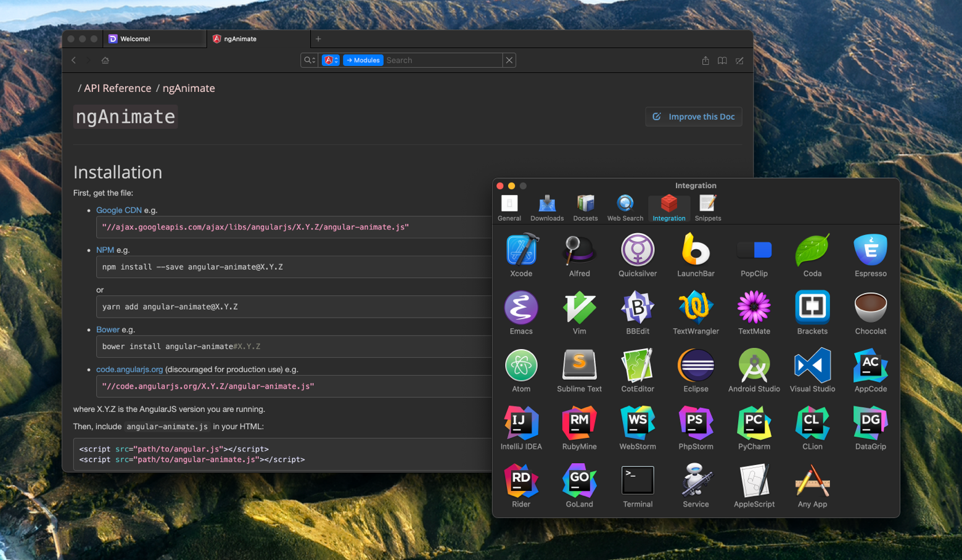Open the AngularJS docset selector dropdown
Viewport: 962px width, 560px height.
click(x=331, y=60)
